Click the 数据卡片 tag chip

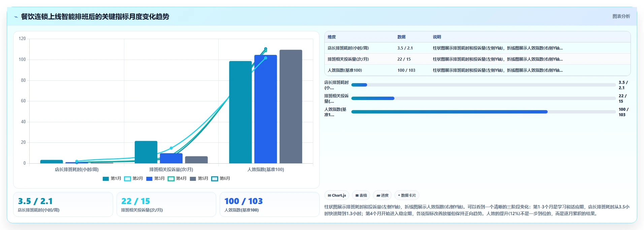pyautogui.click(x=407, y=195)
